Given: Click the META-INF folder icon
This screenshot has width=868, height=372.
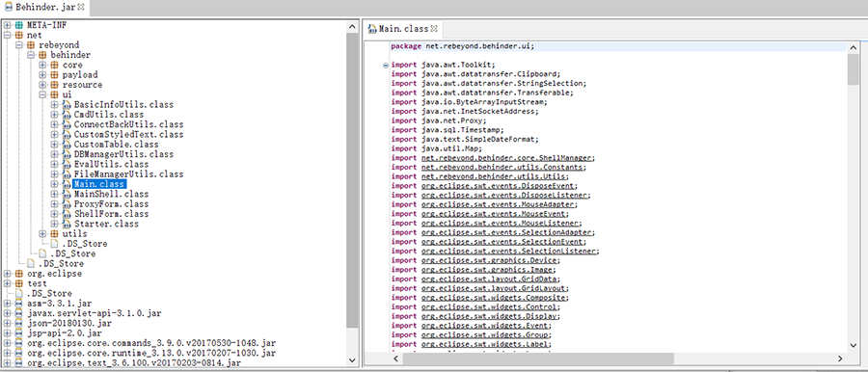Looking at the screenshot, I should pyautogui.click(x=19, y=25).
